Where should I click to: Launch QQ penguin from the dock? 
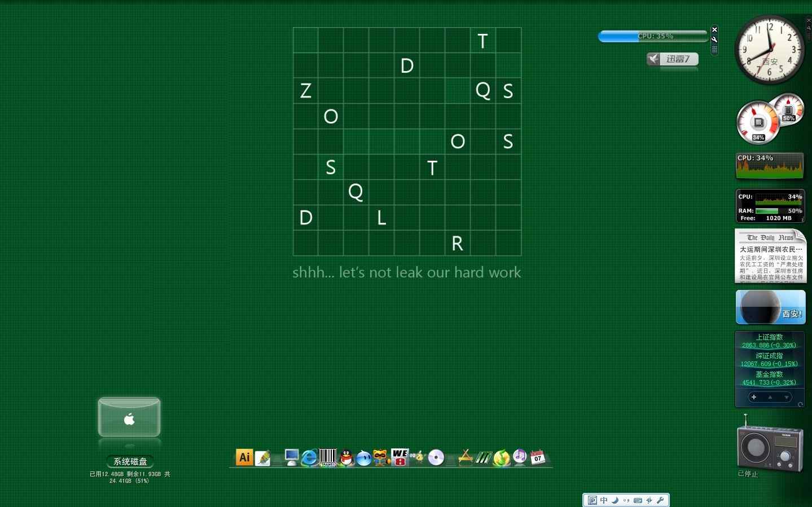click(x=346, y=458)
